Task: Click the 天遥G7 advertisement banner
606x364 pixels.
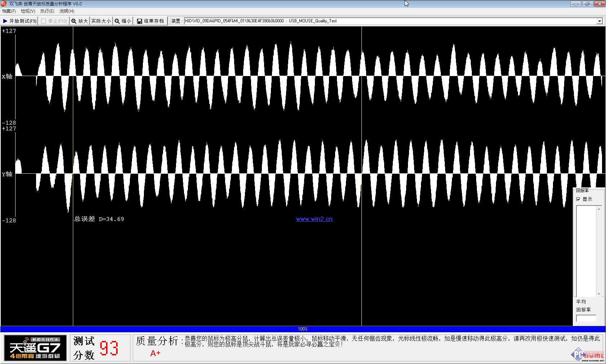Action: point(35,348)
